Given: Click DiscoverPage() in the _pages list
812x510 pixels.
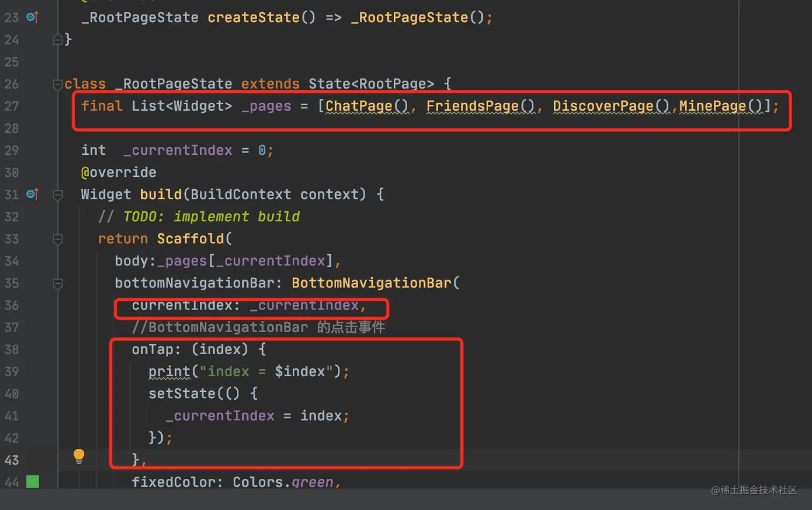Looking at the screenshot, I should (x=612, y=106).
